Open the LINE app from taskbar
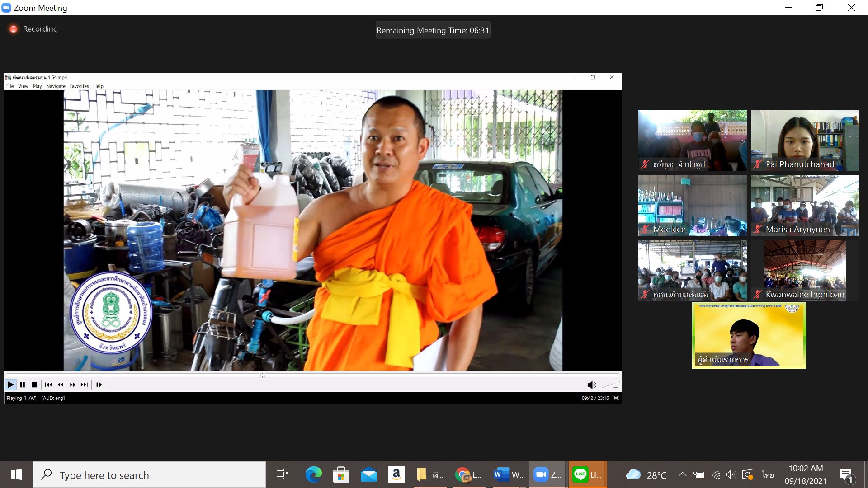The image size is (868, 488). [587, 474]
